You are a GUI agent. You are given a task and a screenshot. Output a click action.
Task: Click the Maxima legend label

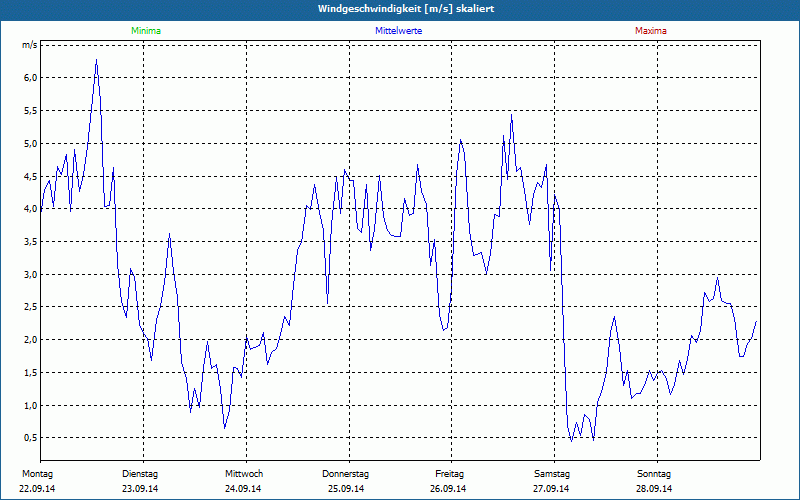coord(651,31)
